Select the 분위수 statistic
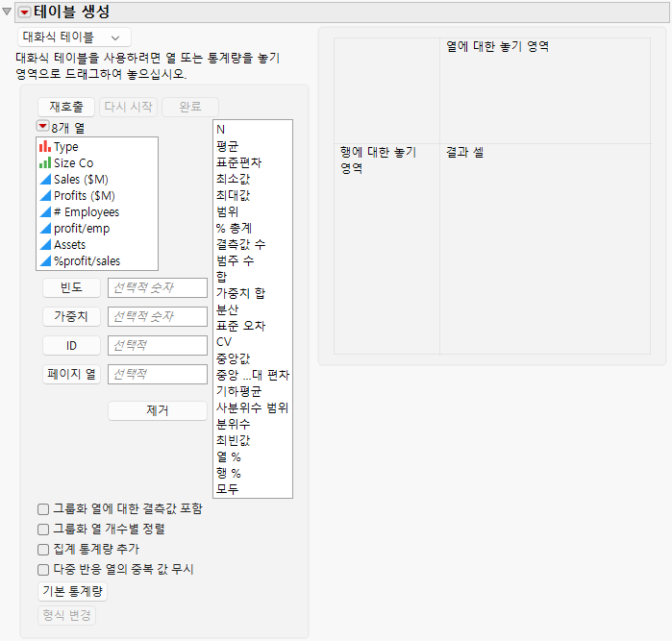 (x=253, y=424)
